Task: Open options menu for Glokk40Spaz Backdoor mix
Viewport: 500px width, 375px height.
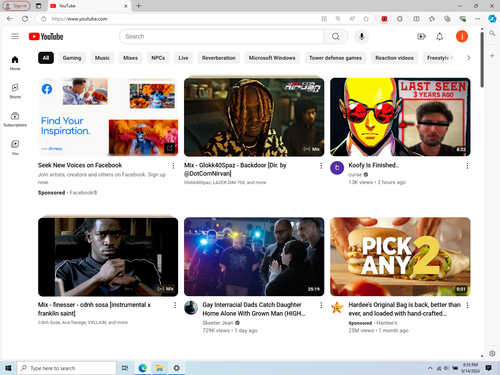Action: (x=321, y=166)
